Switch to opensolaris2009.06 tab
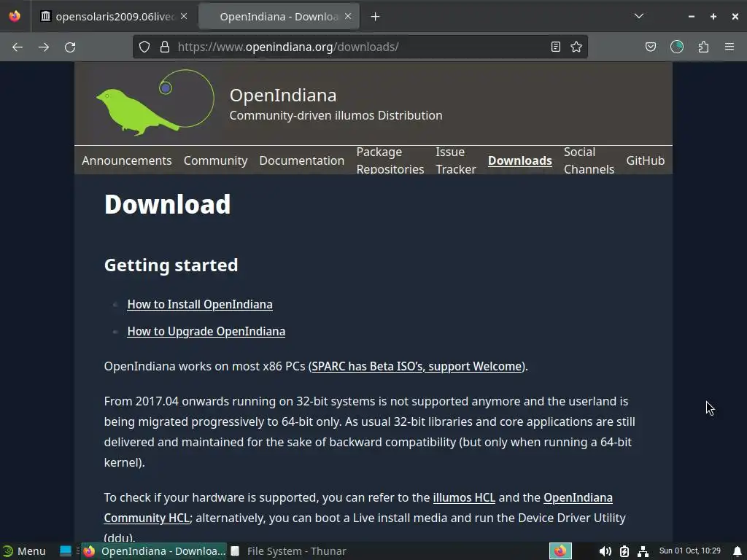Image resolution: width=747 pixels, height=560 pixels. [113, 17]
